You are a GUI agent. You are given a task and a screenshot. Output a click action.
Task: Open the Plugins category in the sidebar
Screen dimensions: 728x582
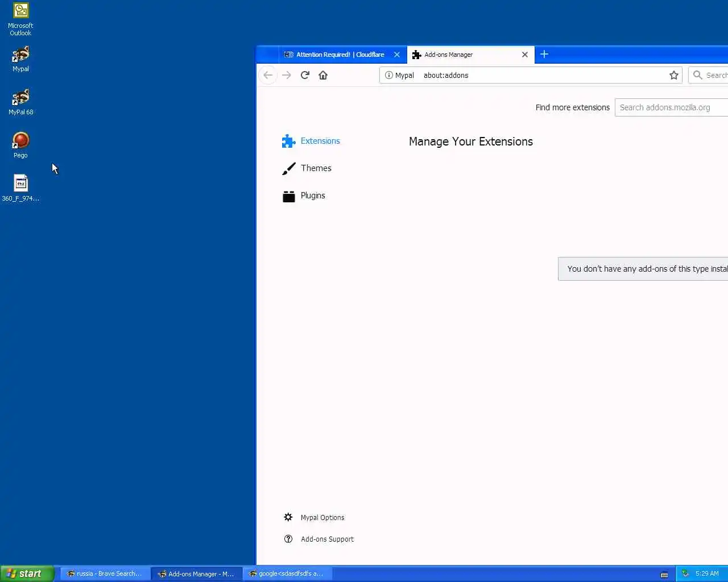pos(304,196)
